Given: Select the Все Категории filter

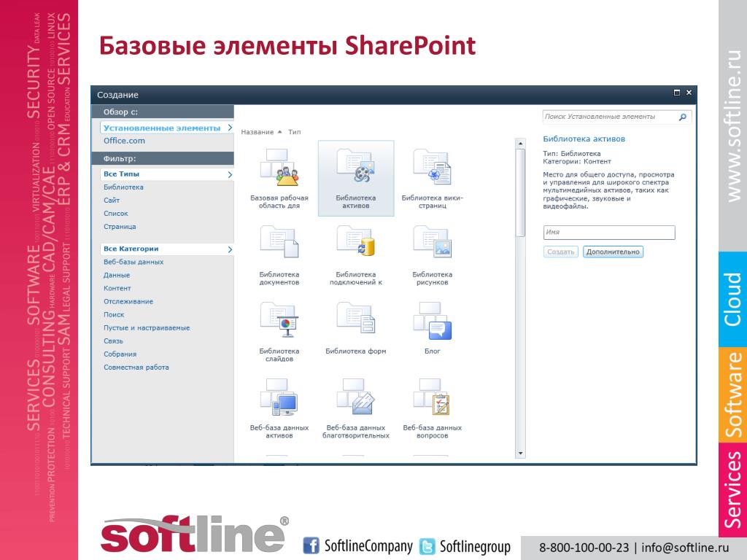Looking at the screenshot, I should [x=166, y=249].
